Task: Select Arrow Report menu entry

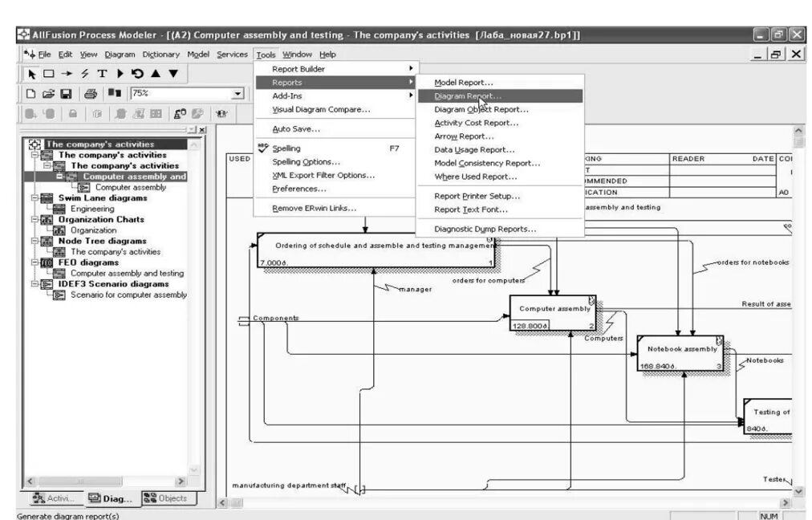Action: pos(500,136)
